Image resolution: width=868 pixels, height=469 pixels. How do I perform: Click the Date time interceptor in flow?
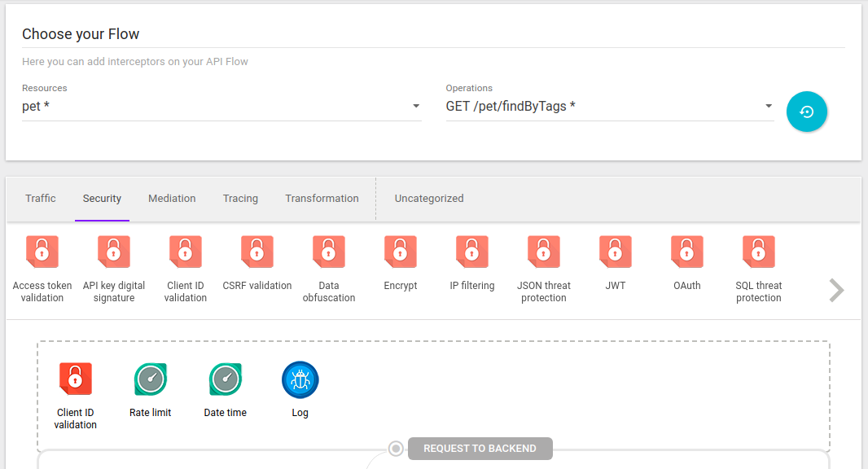[226, 379]
